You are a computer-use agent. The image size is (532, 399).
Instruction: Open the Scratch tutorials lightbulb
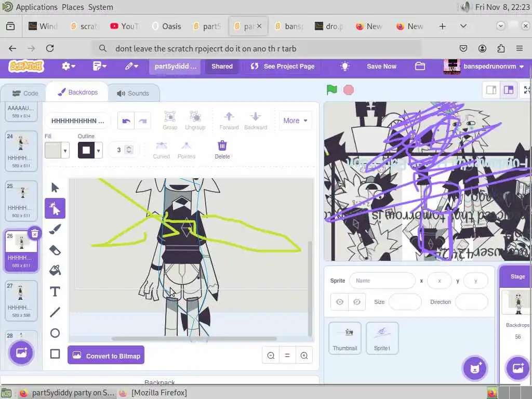[x=345, y=66]
